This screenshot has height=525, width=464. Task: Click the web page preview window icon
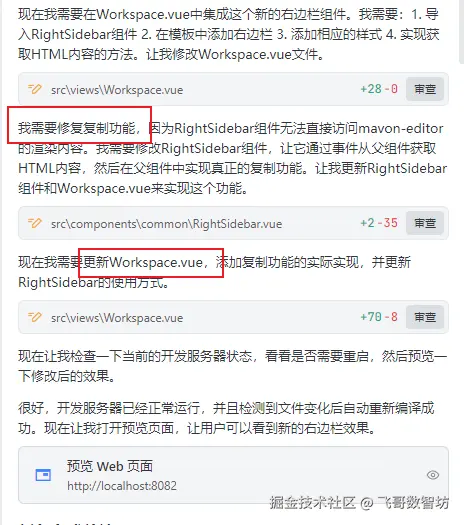pos(43,475)
